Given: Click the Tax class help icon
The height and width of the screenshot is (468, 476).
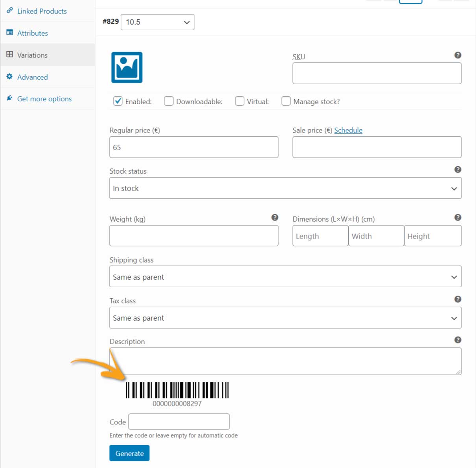Looking at the screenshot, I should tap(458, 299).
